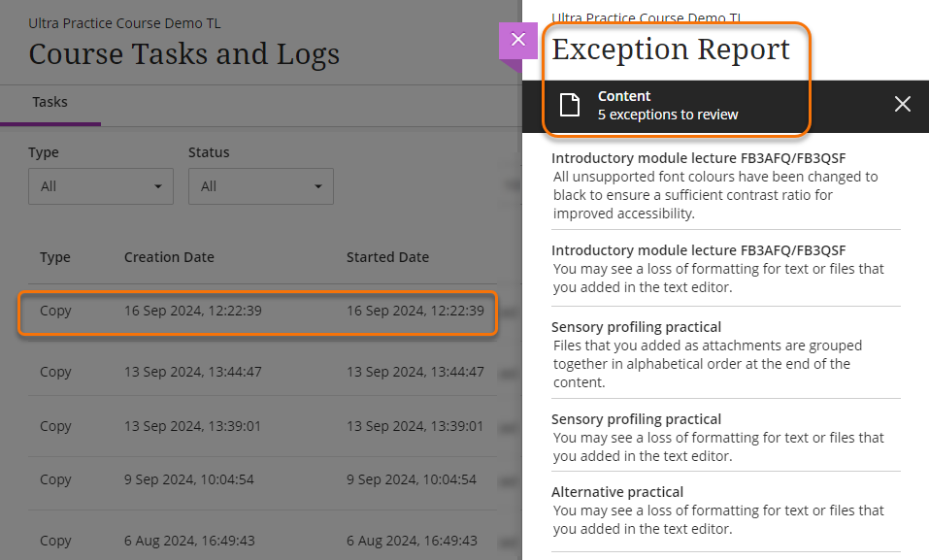This screenshot has width=929, height=560.
Task: Open the Alternative practical exception entry
Action: pyautogui.click(x=617, y=492)
